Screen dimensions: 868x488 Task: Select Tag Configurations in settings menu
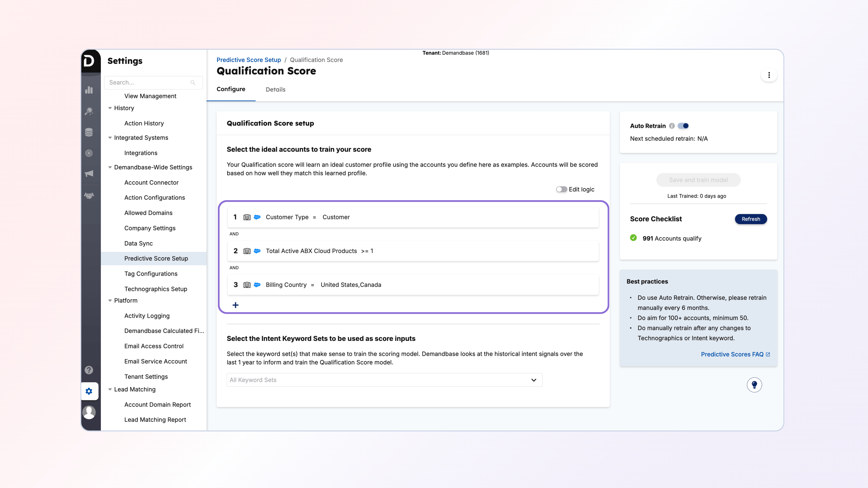click(x=151, y=274)
